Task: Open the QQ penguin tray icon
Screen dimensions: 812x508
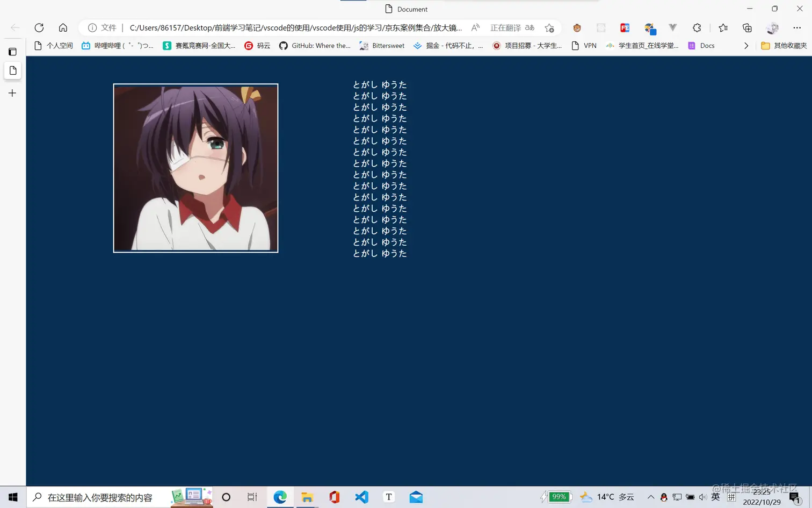Action: (664, 497)
